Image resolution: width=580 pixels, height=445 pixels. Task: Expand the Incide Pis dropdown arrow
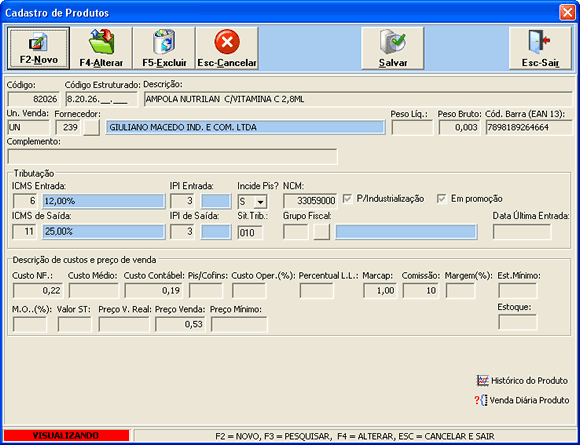click(261, 202)
